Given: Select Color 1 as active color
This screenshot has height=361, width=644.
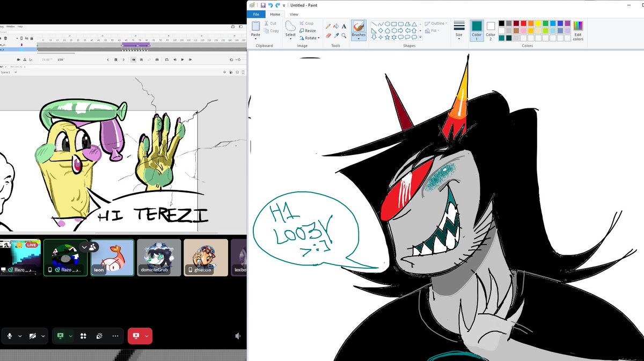Looking at the screenshot, I should pyautogui.click(x=477, y=30).
